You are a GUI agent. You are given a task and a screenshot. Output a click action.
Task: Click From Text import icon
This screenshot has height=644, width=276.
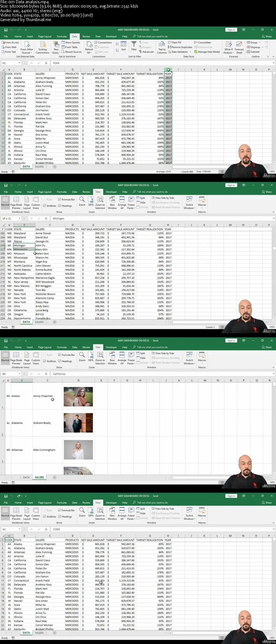pyautogui.click(x=3, y=52)
